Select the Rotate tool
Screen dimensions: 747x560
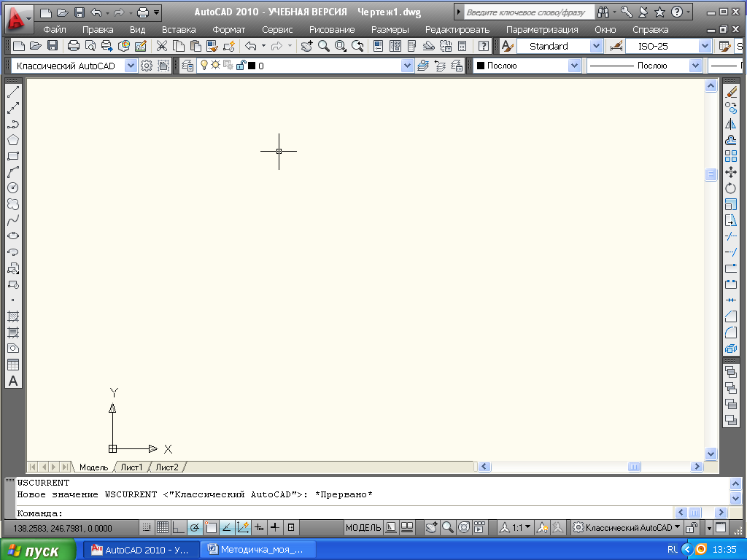[x=731, y=188]
